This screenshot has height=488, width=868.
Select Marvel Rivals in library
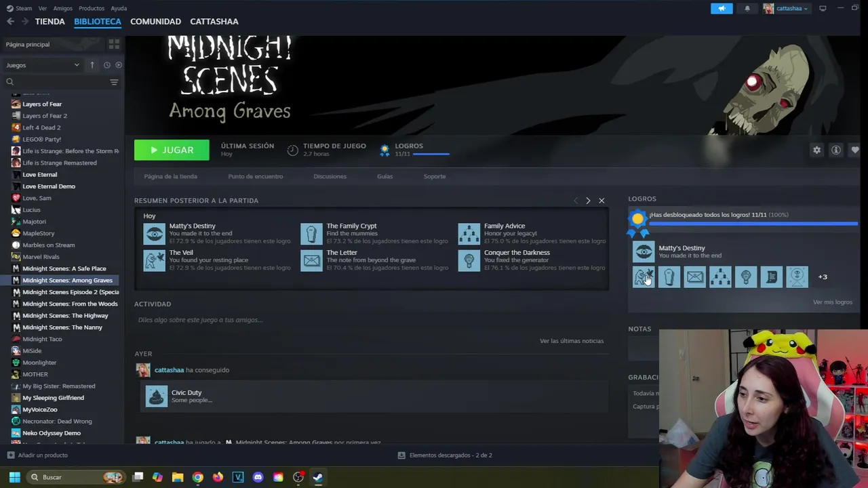pyautogui.click(x=41, y=257)
